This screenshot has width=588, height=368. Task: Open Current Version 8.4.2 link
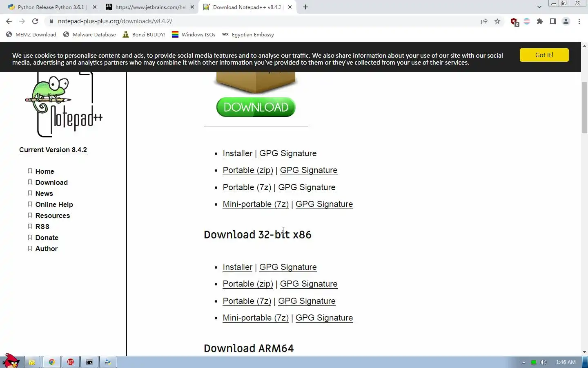pos(53,150)
